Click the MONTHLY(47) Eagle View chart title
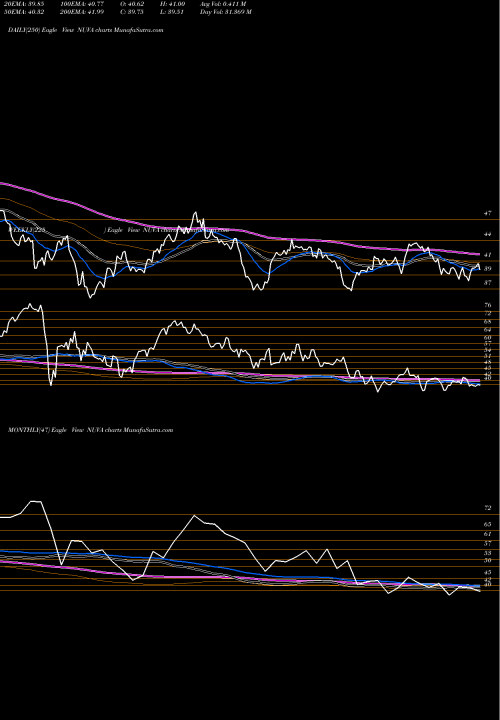This screenshot has width=500, height=720. coord(90,430)
